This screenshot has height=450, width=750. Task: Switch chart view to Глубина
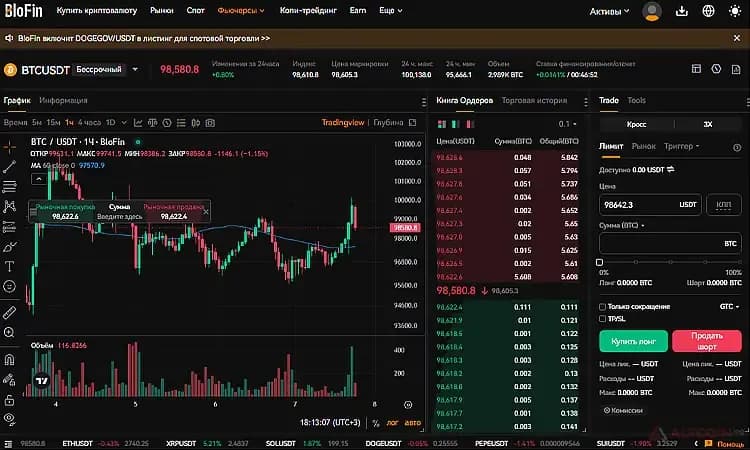pos(388,123)
